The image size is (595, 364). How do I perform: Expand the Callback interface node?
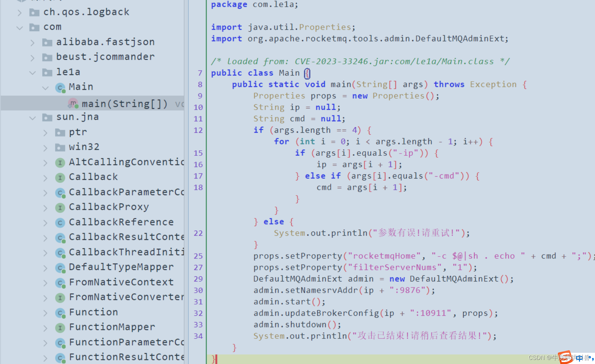(x=45, y=178)
